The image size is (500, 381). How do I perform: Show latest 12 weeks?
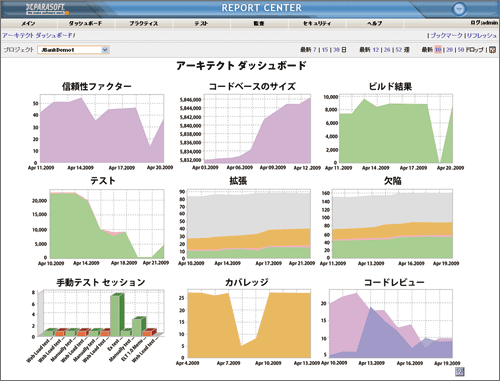376,50
